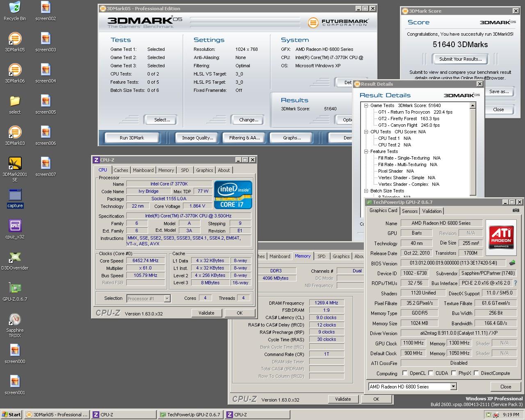
Task: Open the screen002 image file
Action: click(x=46, y=11)
